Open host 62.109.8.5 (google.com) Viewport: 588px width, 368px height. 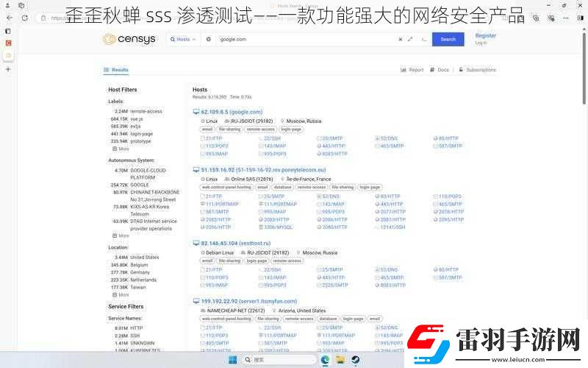[x=232, y=112]
